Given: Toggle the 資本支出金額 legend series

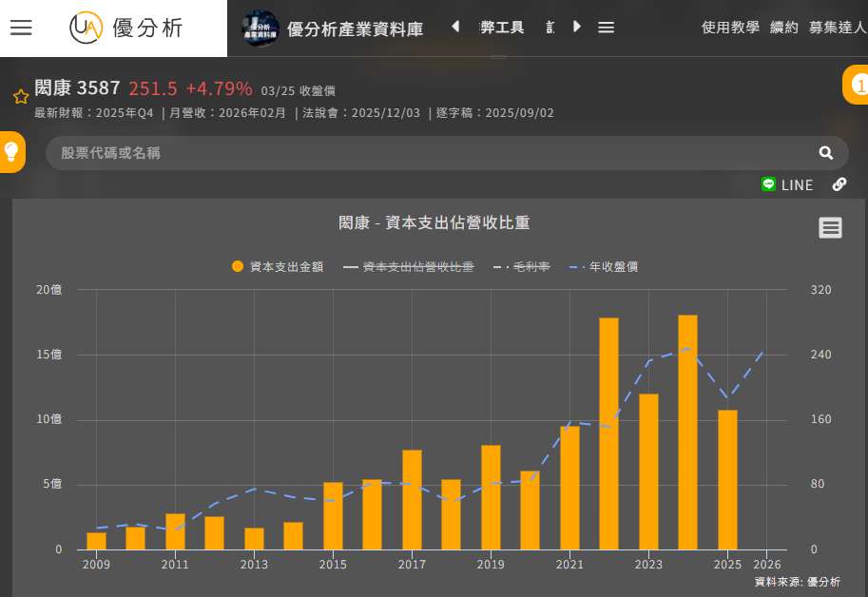Looking at the screenshot, I should pos(278,267).
